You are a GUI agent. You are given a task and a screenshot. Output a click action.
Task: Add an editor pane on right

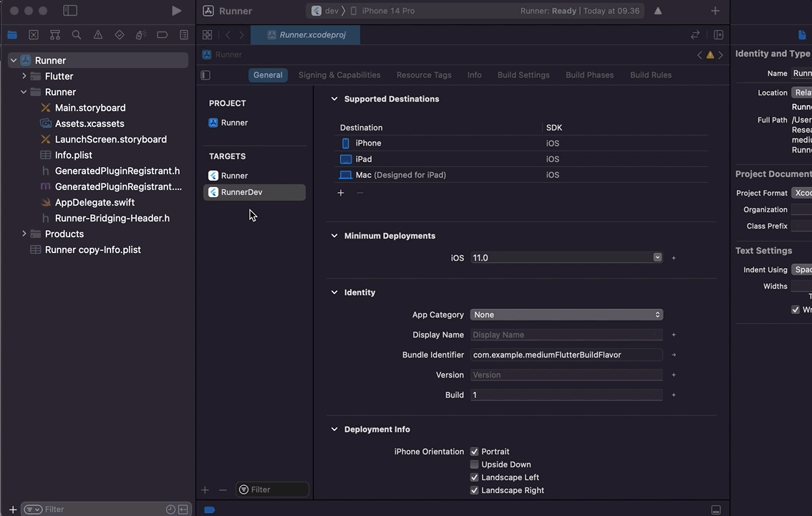tap(718, 34)
